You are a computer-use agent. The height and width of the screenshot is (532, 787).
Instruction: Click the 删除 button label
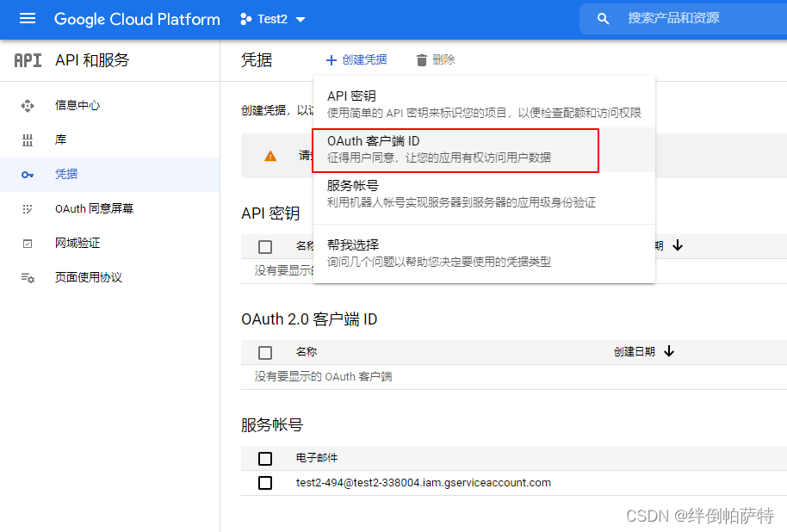[443, 59]
